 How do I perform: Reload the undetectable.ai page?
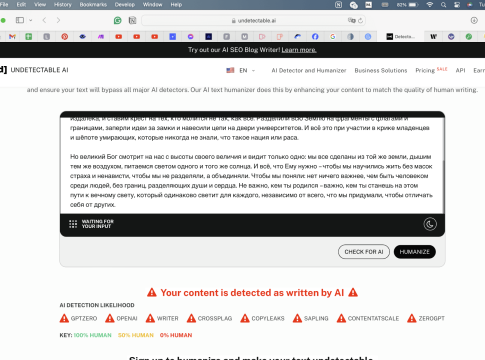pyautogui.click(x=360, y=21)
